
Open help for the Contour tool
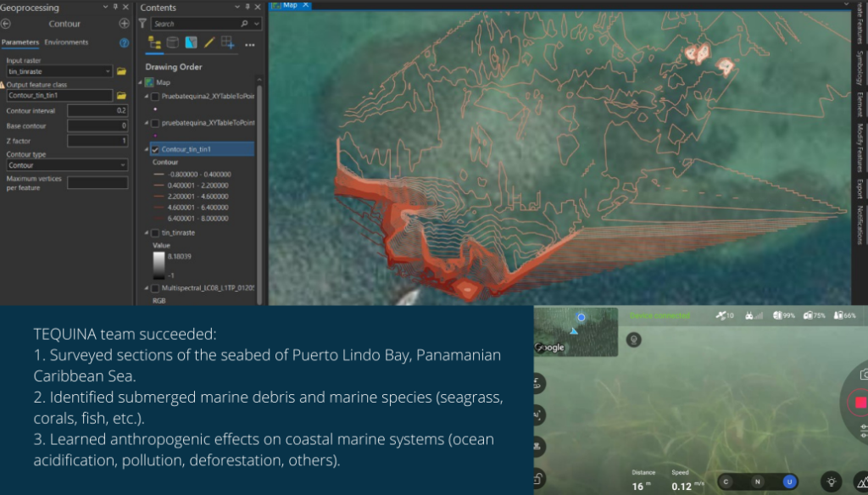[124, 42]
